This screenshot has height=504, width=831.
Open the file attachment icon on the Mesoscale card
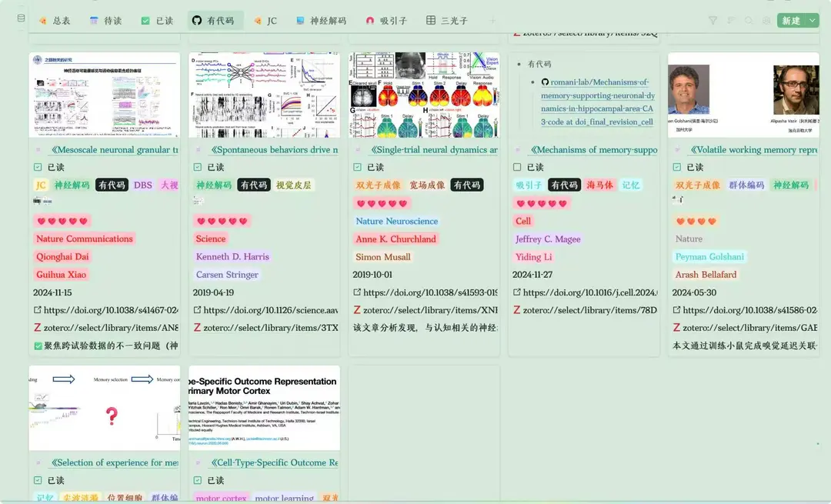point(42,201)
